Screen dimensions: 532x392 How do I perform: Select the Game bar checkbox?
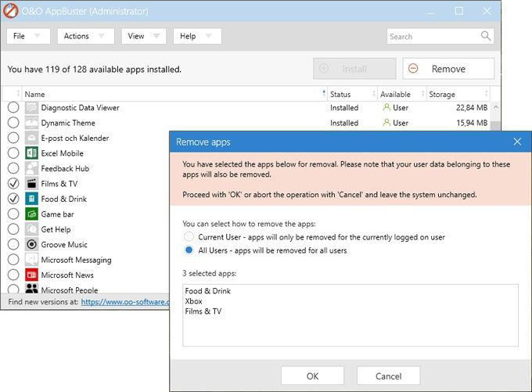(x=13, y=214)
